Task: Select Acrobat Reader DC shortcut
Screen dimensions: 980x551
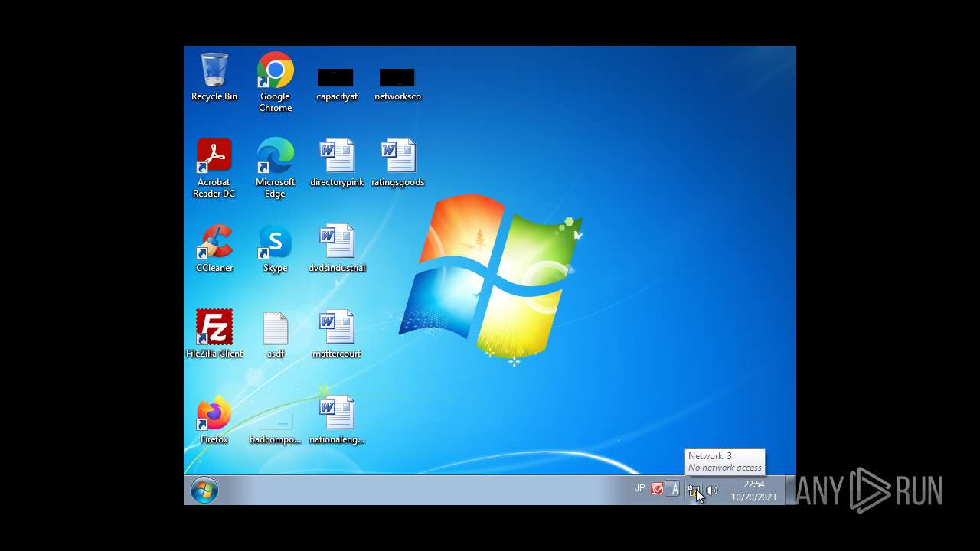Action: pos(214,168)
